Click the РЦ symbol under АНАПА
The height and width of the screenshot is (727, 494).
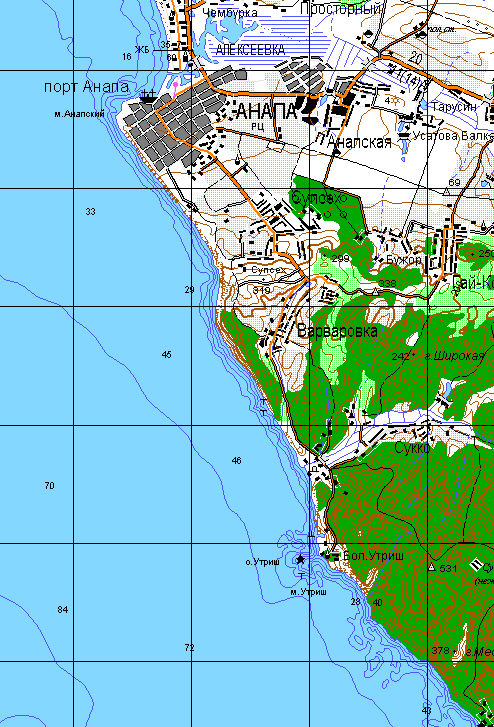[x=258, y=126]
